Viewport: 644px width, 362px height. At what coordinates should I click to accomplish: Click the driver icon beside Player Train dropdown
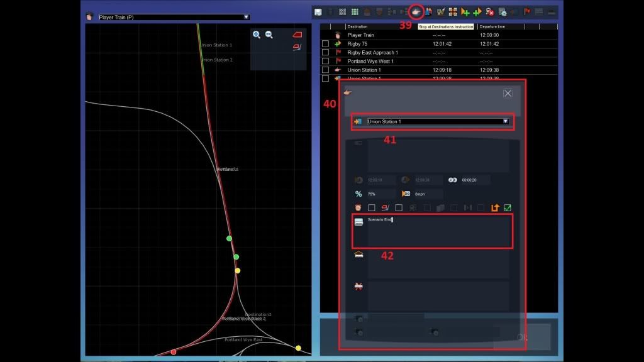click(89, 17)
